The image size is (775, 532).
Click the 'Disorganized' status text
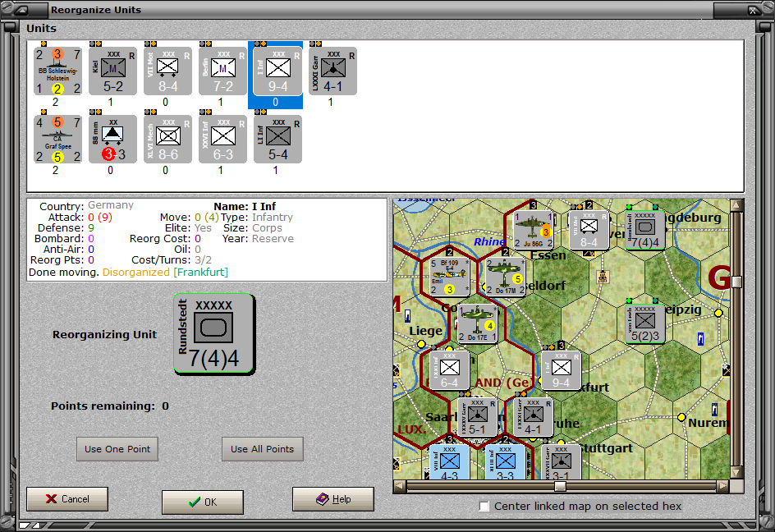(136, 272)
